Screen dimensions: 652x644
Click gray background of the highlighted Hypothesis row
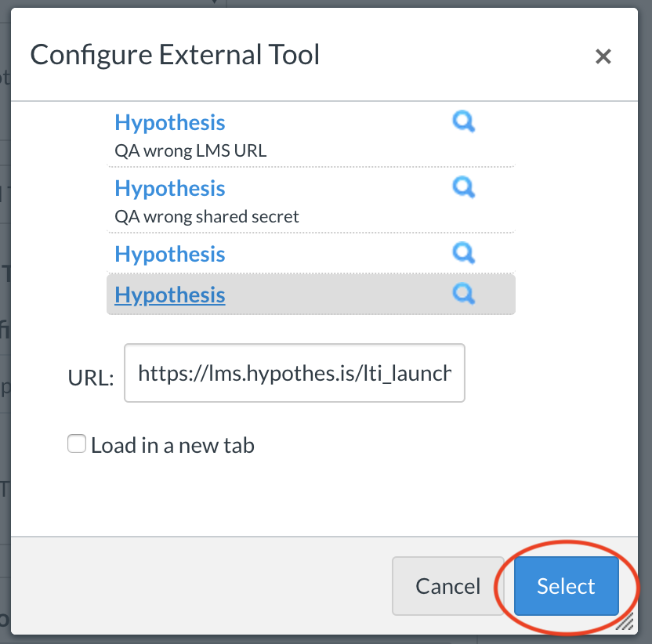pos(337,295)
